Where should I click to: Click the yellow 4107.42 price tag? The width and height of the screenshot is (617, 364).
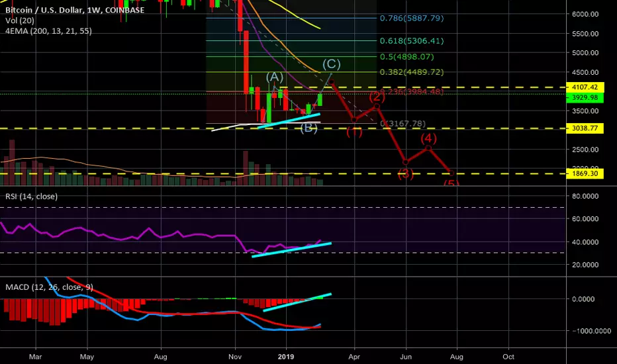coord(585,87)
